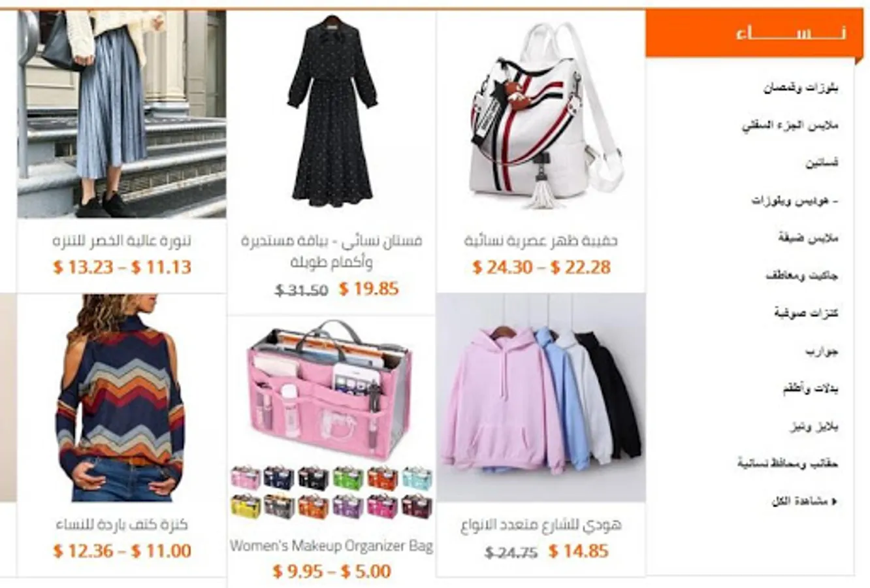The height and width of the screenshot is (588, 870).
Task: Select the بلوزات وقمصان category
Action: 801,88
